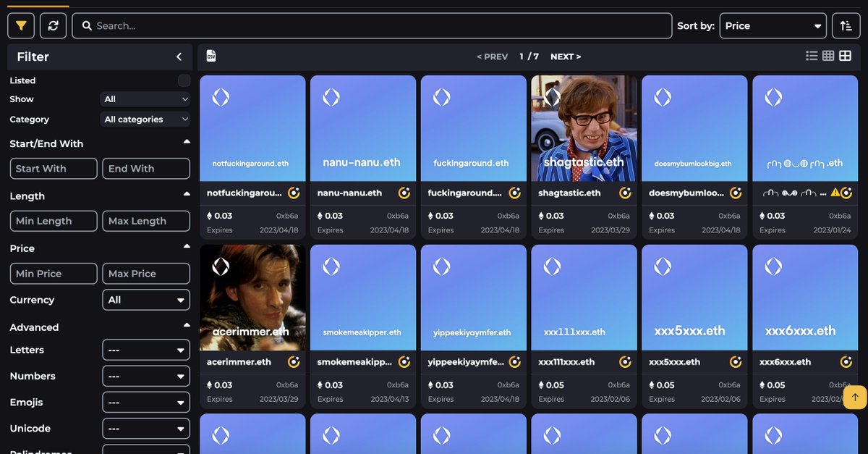Open the Emojis filter dropdown

pos(146,403)
